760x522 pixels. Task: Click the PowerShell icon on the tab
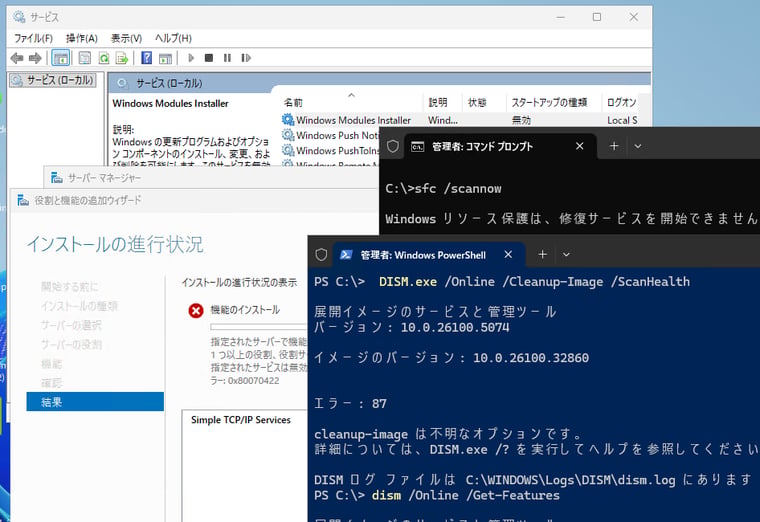346,255
